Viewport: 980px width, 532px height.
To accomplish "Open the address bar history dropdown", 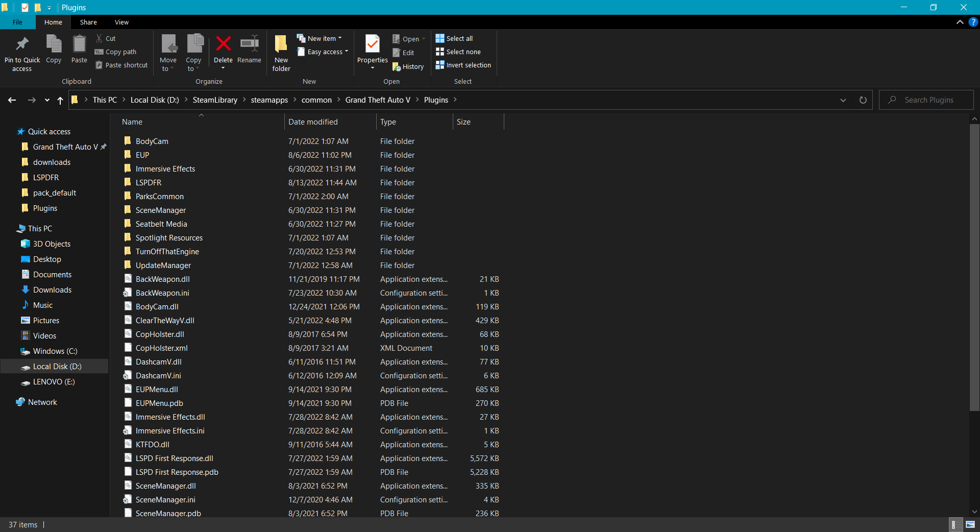I will pyautogui.click(x=843, y=100).
